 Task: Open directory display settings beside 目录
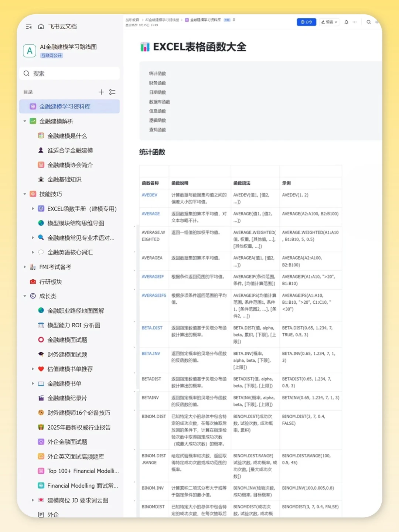[x=113, y=92]
